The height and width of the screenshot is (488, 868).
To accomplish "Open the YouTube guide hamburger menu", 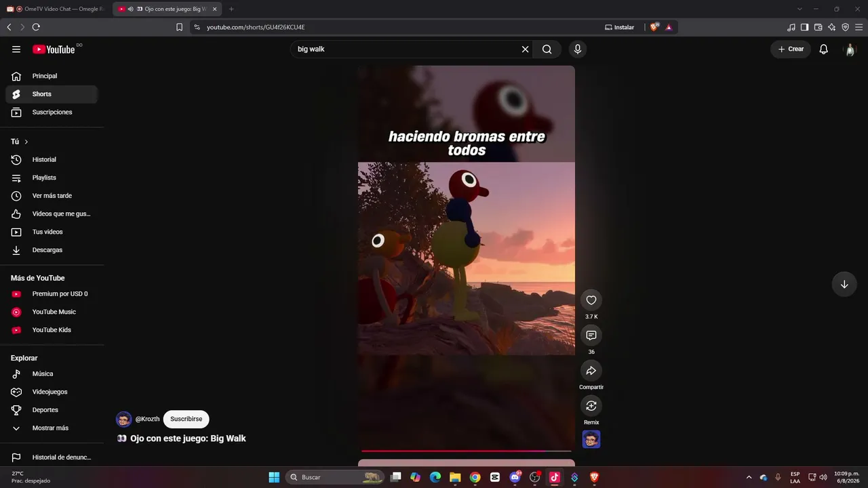I will coord(16,49).
